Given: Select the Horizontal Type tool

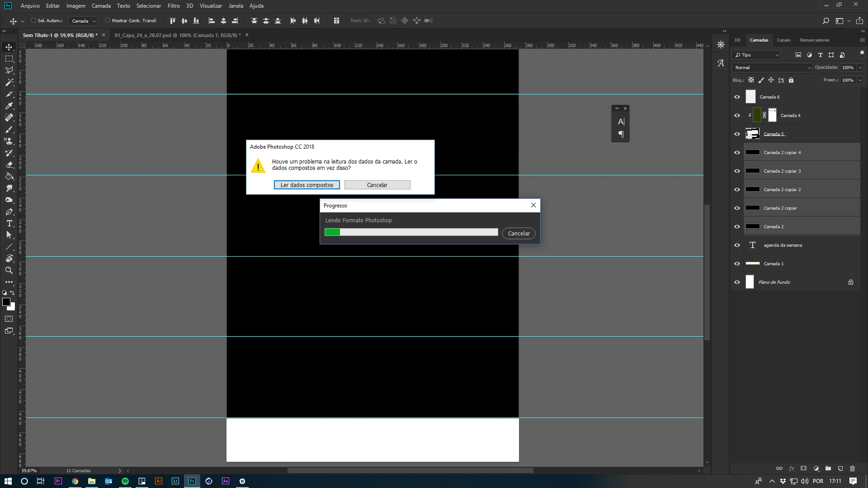Looking at the screenshot, I should (9, 223).
